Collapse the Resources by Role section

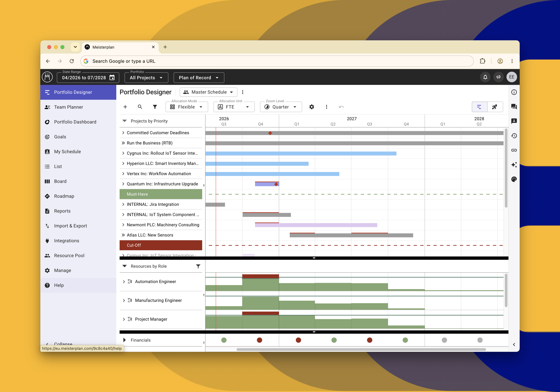click(x=125, y=266)
